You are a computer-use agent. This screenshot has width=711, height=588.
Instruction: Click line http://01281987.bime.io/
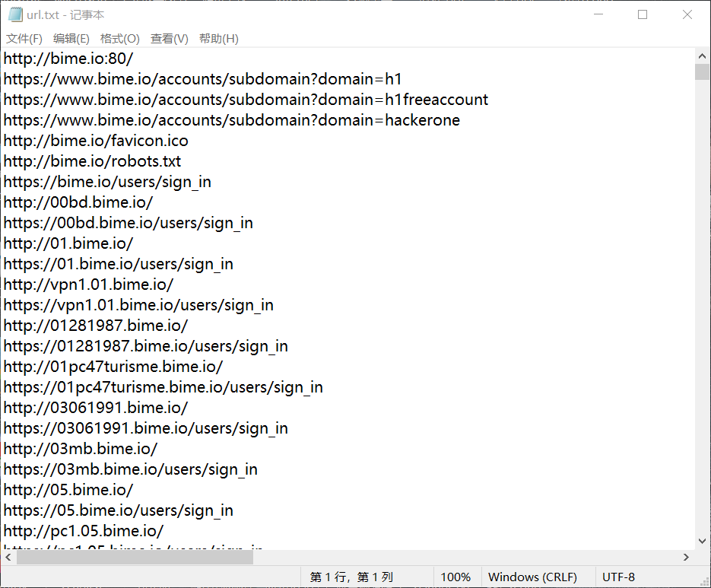(x=96, y=326)
